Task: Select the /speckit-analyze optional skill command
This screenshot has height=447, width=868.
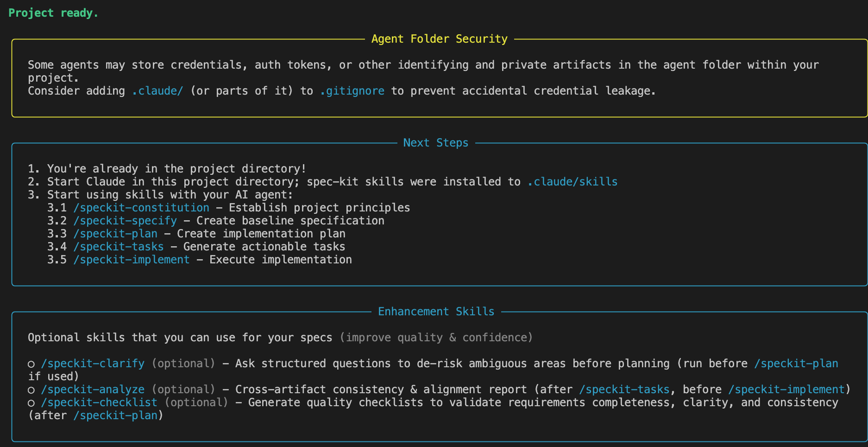Action: click(x=93, y=390)
